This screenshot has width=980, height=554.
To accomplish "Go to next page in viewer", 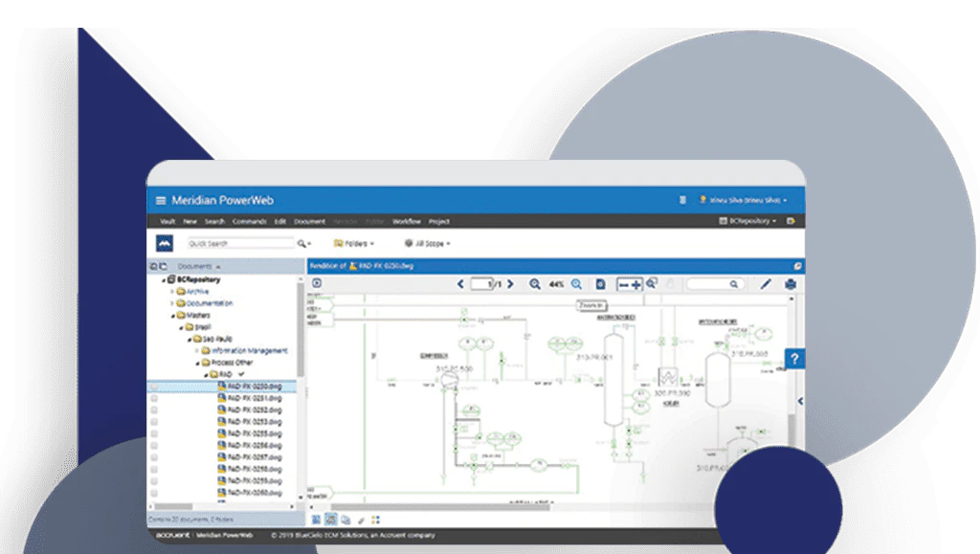I will click(x=511, y=284).
